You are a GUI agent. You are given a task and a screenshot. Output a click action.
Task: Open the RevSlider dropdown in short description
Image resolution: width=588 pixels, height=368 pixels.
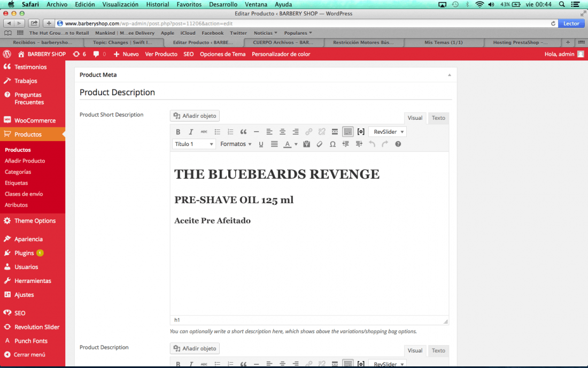click(388, 132)
